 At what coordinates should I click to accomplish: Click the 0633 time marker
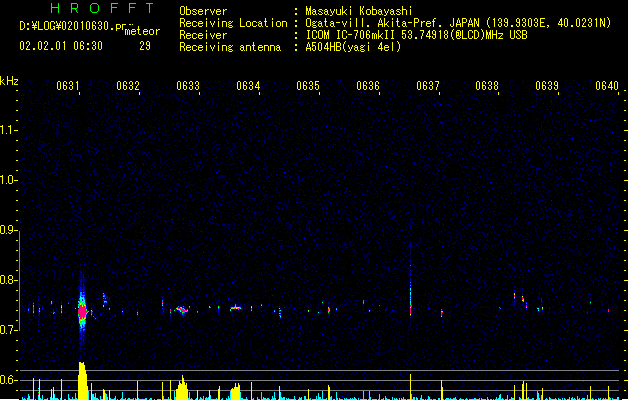[188, 86]
